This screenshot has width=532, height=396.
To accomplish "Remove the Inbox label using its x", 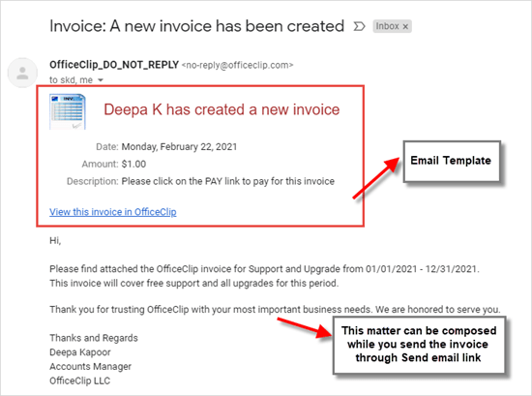I will click(x=405, y=26).
